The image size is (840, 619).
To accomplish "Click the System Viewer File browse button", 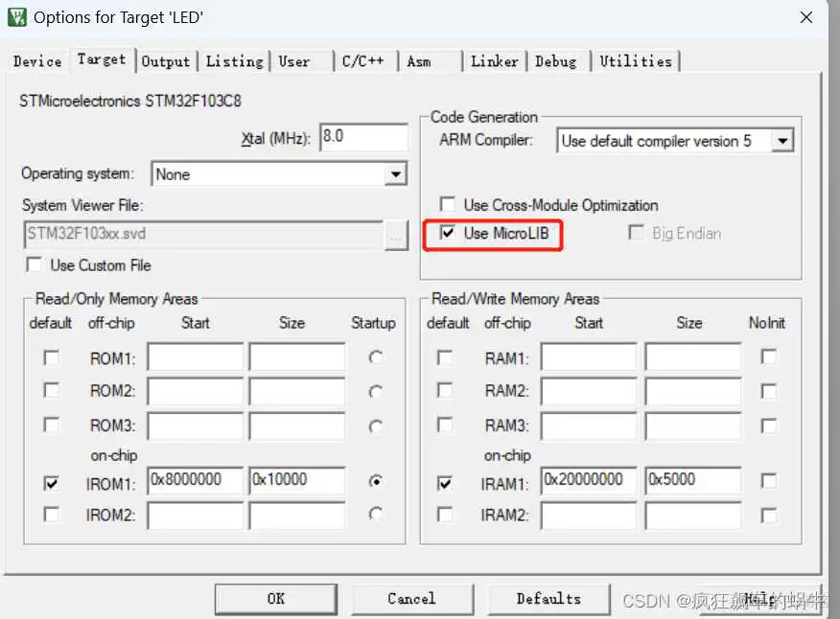I will (x=396, y=236).
